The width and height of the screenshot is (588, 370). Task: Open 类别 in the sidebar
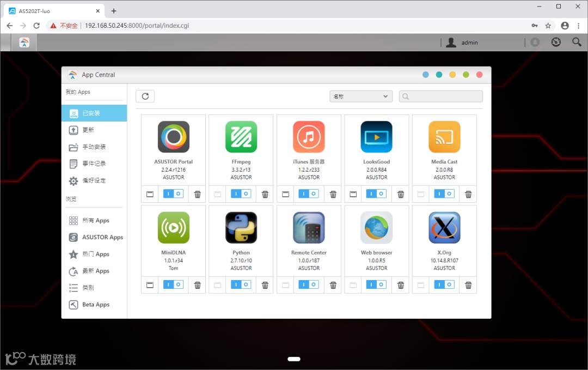94,288
